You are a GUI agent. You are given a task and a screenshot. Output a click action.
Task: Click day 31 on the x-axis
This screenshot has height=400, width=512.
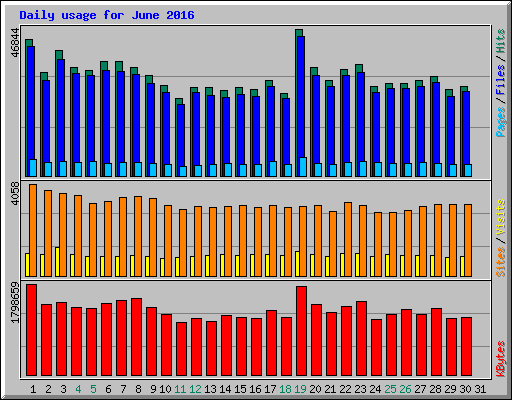[480, 389]
